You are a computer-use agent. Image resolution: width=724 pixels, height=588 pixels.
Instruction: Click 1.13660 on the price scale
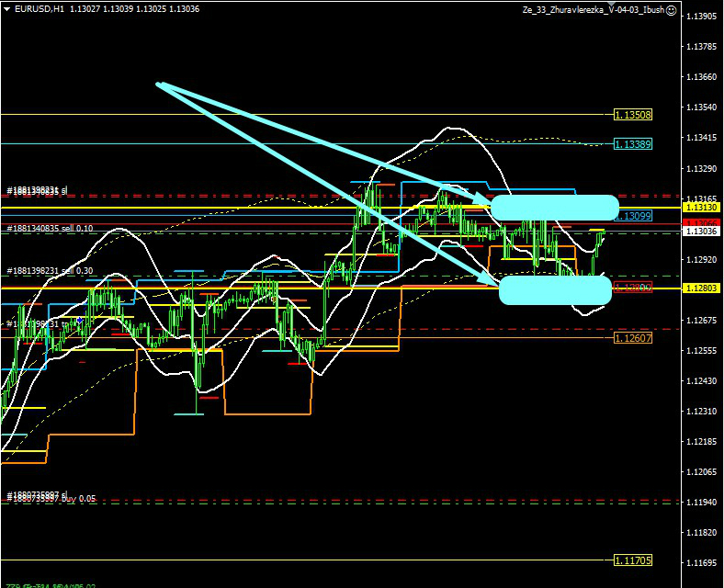click(701, 76)
